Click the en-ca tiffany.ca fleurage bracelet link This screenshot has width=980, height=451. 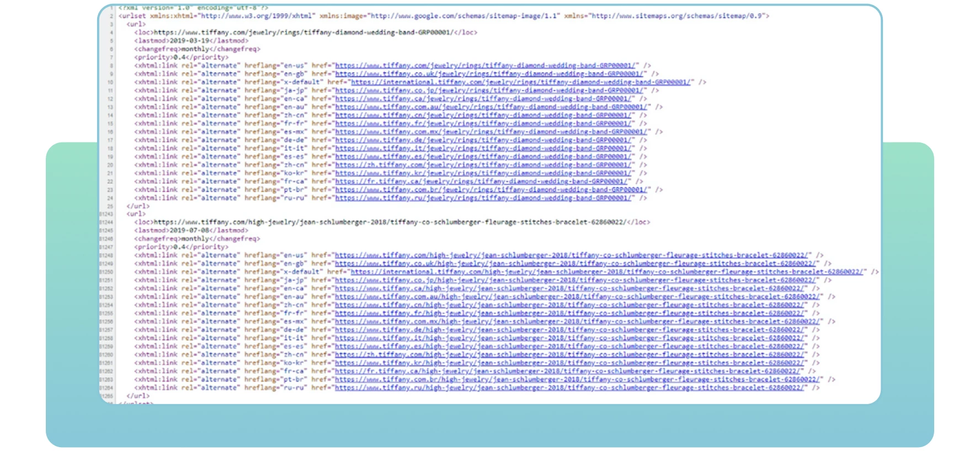571,288
